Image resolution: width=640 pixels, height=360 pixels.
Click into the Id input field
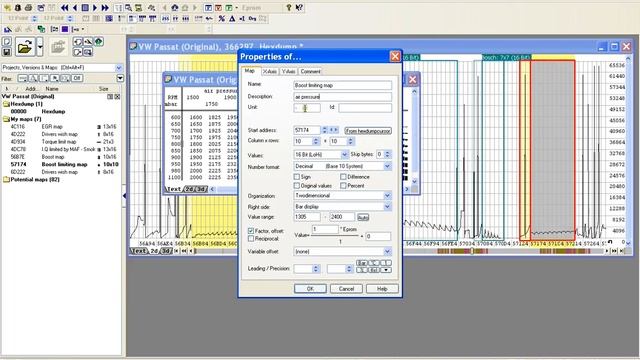[365, 108]
